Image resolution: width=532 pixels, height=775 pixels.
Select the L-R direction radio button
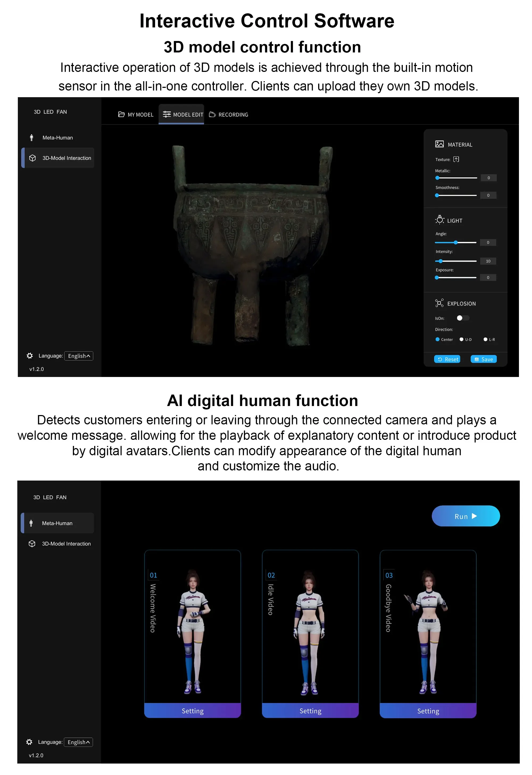(485, 339)
